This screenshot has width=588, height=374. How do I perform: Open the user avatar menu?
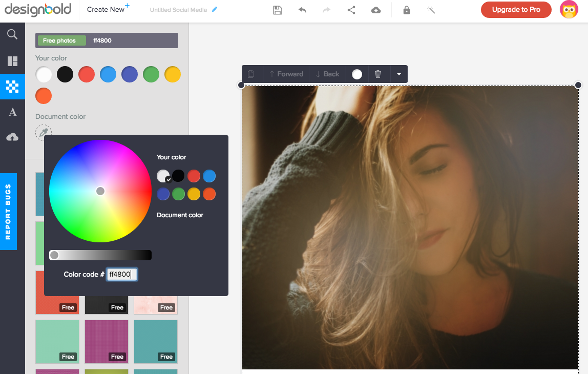(569, 10)
